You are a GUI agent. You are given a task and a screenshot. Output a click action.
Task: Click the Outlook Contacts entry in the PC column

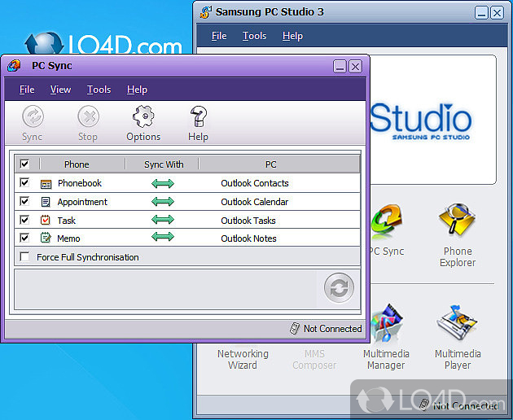pyautogui.click(x=255, y=183)
